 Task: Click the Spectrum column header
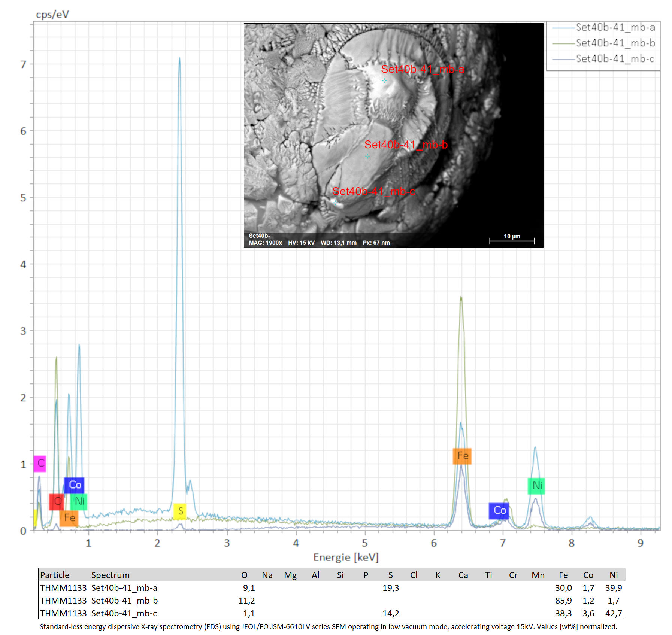[111, 575]
